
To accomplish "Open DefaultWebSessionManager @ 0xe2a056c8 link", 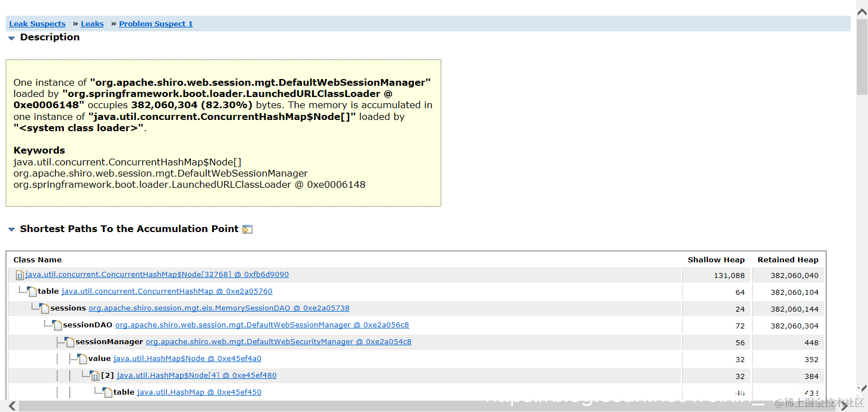I will pos(262,325).
